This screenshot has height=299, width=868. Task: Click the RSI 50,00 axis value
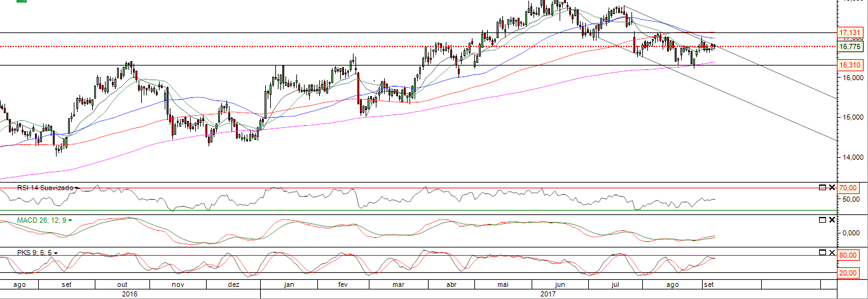click(851, 199)
